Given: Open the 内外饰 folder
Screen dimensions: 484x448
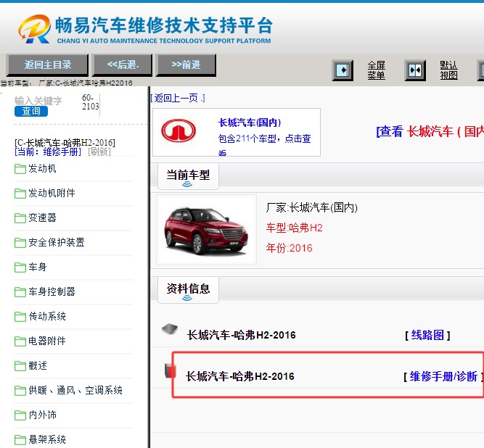Looking at the screenshot, I should (x=42, y=415).
